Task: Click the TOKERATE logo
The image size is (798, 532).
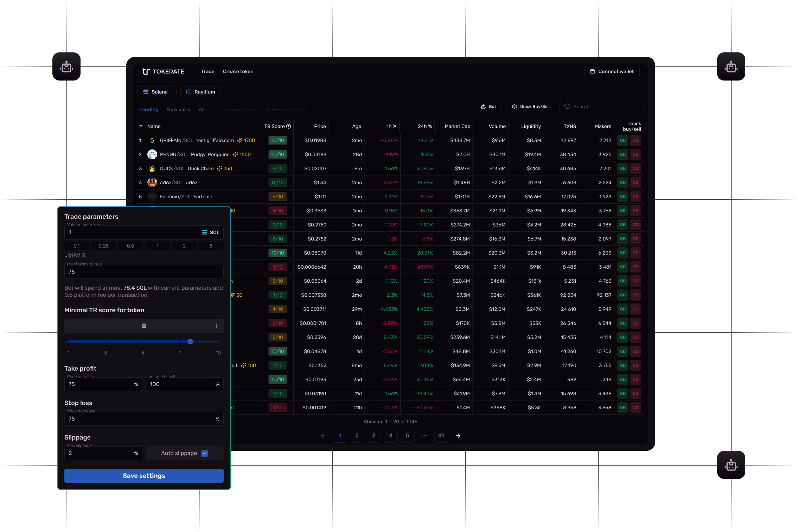Action: (163, 71)
